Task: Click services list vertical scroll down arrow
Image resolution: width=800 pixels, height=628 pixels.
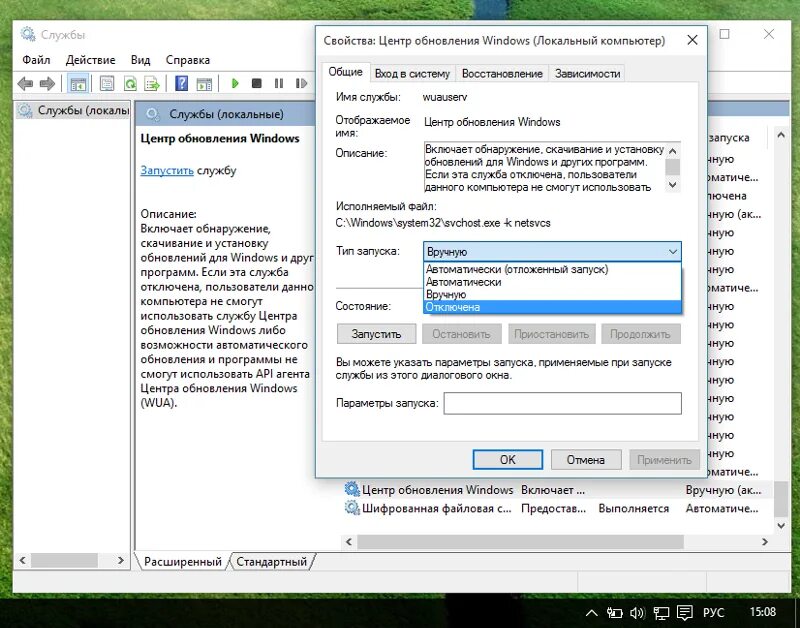Action: 781,525
